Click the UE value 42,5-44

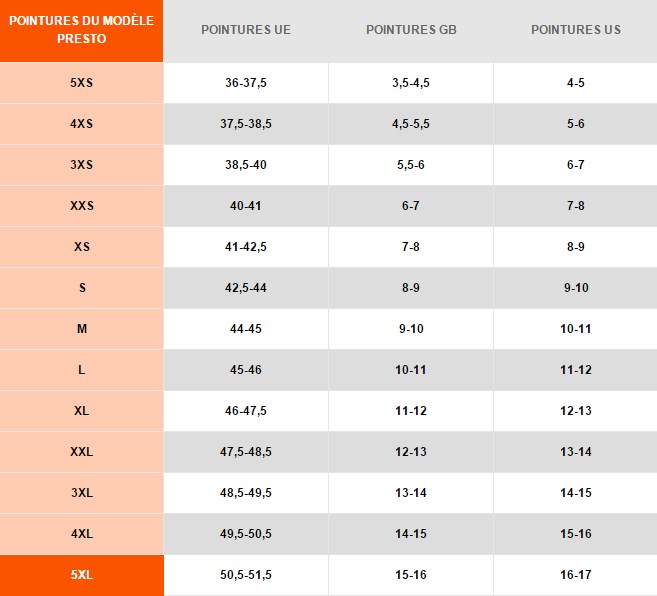246,288
